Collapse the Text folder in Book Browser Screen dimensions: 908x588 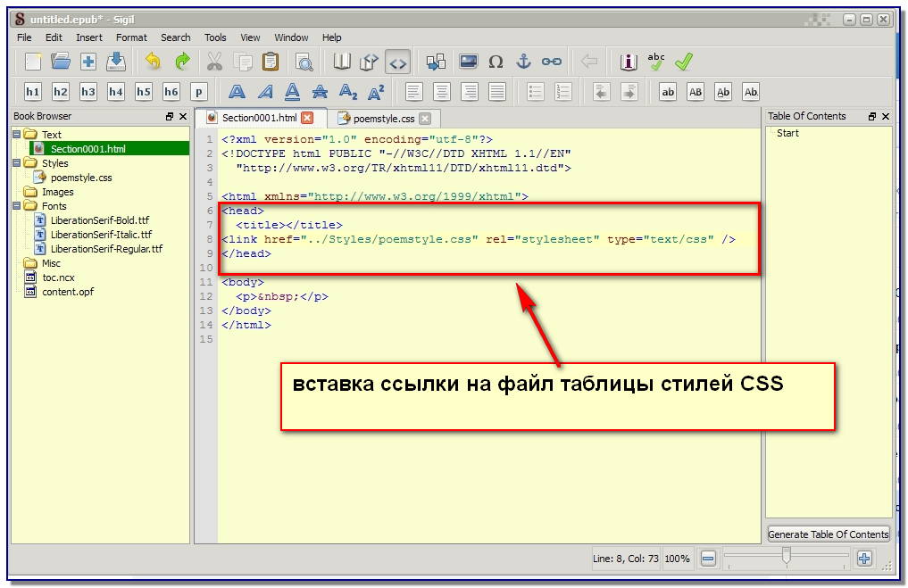coord(17,134)
